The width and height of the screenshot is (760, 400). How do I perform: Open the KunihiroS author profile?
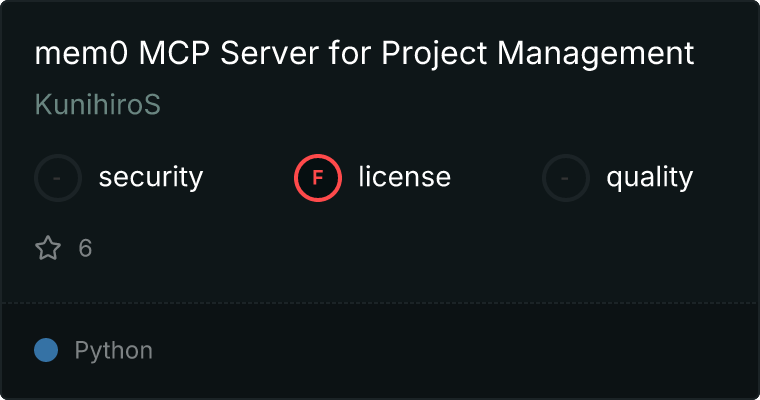pos(97,105)
